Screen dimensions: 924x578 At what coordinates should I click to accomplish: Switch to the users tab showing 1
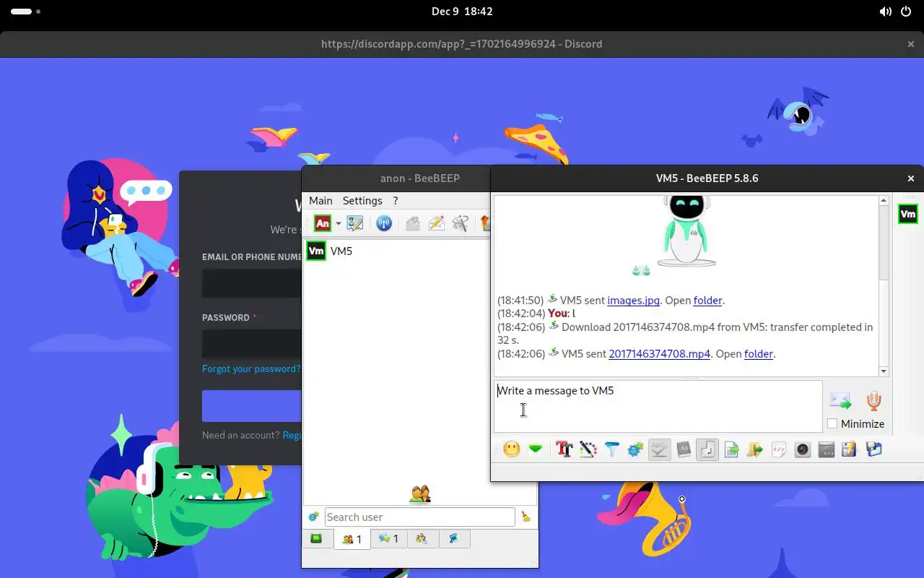[x=352, y=539]
